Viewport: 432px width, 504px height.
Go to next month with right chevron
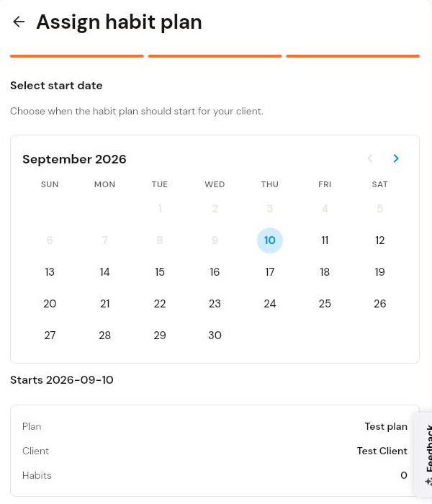(x=396, y=158)
